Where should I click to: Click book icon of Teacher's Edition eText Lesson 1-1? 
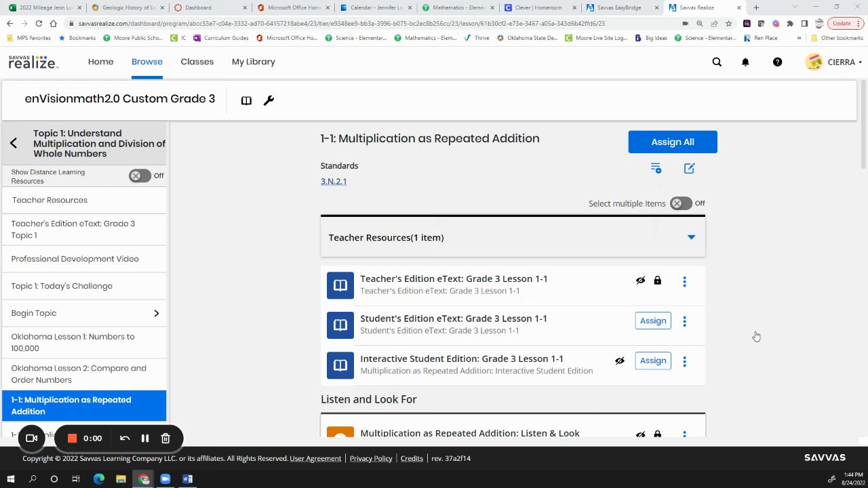(x=340, y=285)
